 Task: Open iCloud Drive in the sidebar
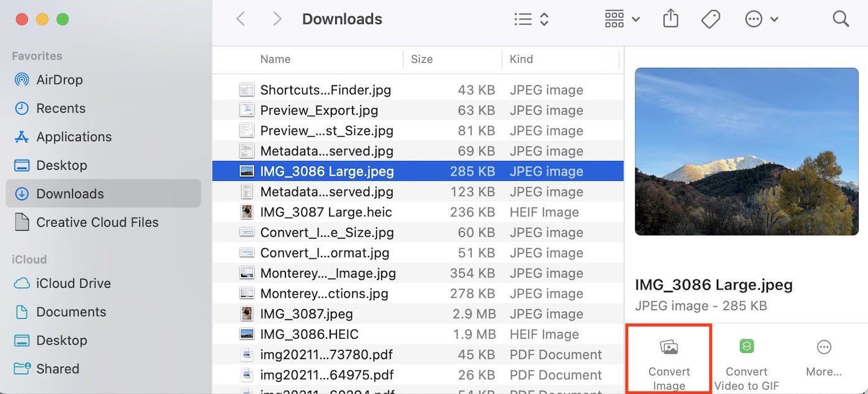coord(73,283)
